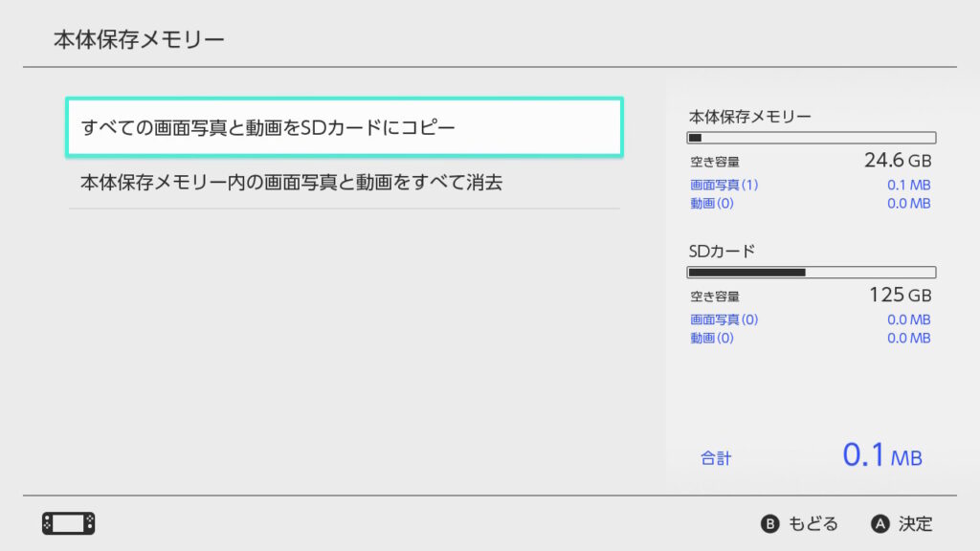
Task: Click the SDカード storage usage bar
Action: [812, 273]
